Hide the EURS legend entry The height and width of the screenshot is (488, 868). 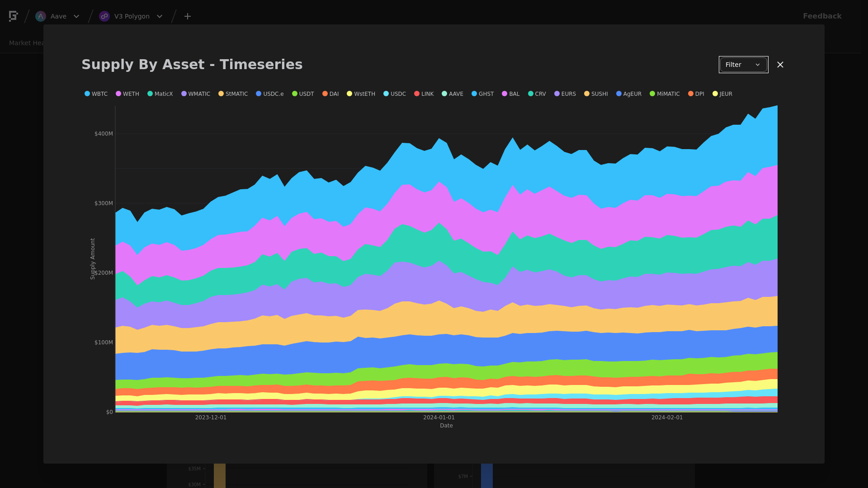point(565,94)
